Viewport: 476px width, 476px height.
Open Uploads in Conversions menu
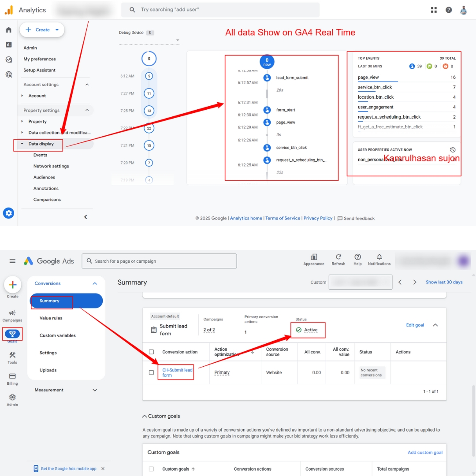(x=48, y=370)
